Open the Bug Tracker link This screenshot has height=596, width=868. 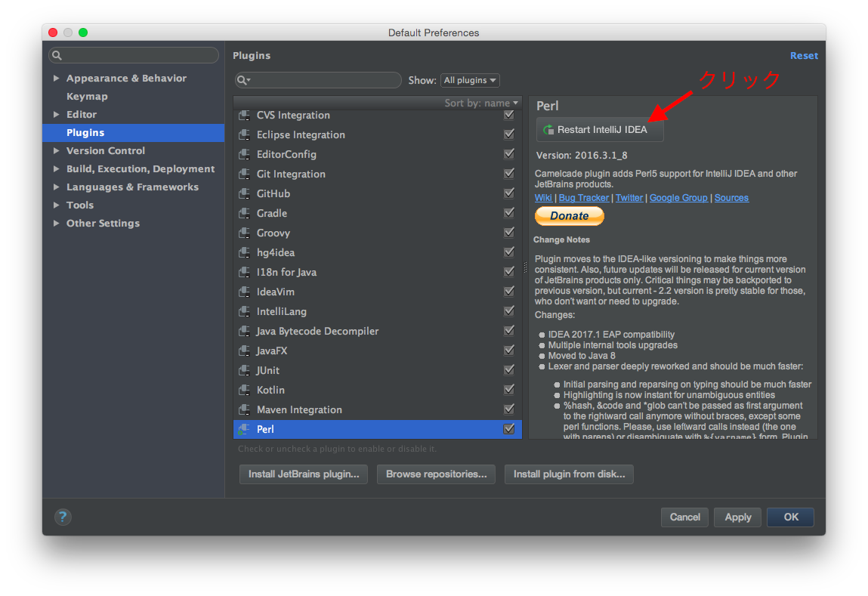(583, 198)
